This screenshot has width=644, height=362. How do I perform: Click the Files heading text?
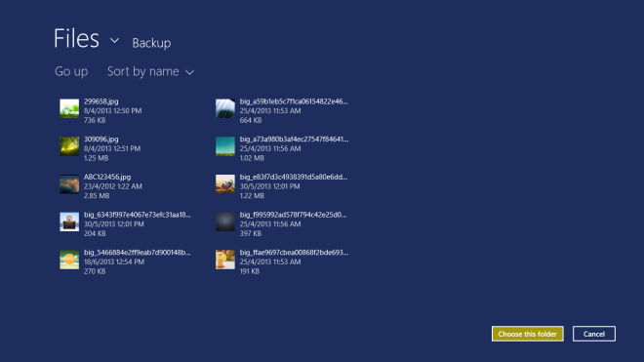76,39
